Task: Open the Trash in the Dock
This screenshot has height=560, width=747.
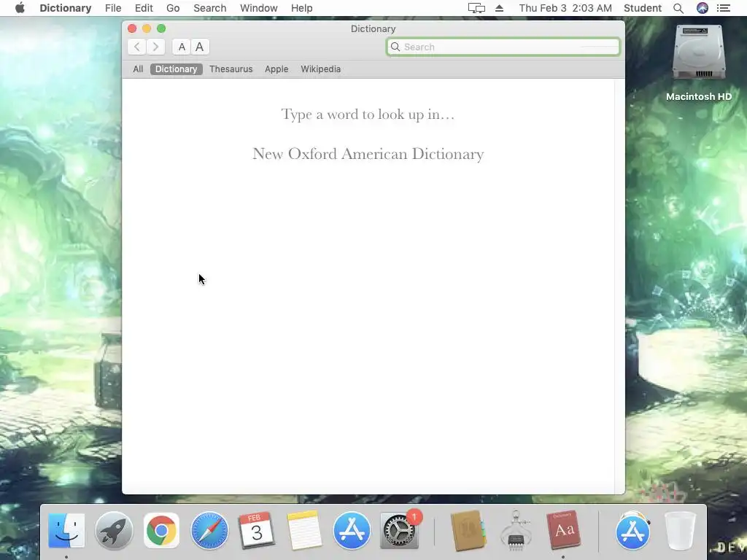Action: pyautogui.click(x=680, y=530)
